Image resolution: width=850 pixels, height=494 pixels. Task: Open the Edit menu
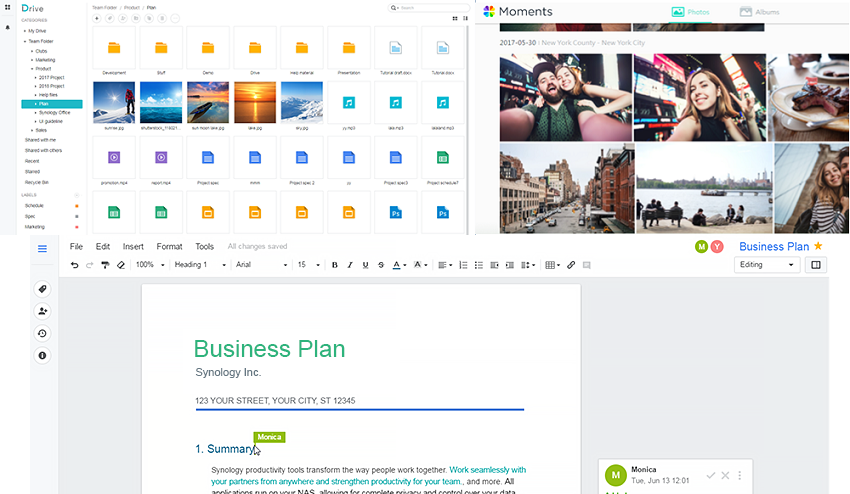[103, 246]
